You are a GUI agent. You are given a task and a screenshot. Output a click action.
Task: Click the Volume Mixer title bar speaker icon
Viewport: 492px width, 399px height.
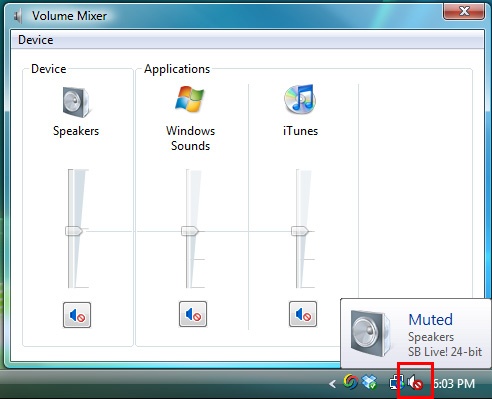(x=18, y=16)
